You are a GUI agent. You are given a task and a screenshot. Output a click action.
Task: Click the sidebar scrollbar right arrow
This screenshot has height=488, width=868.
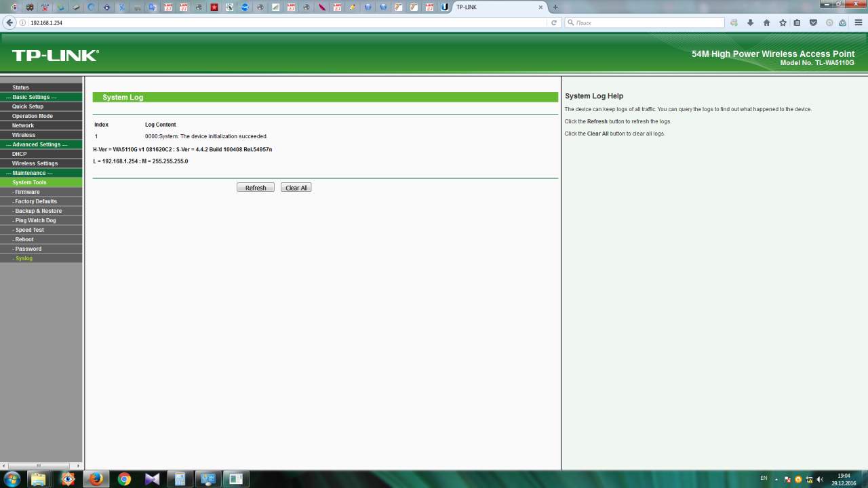click(79, 466)
